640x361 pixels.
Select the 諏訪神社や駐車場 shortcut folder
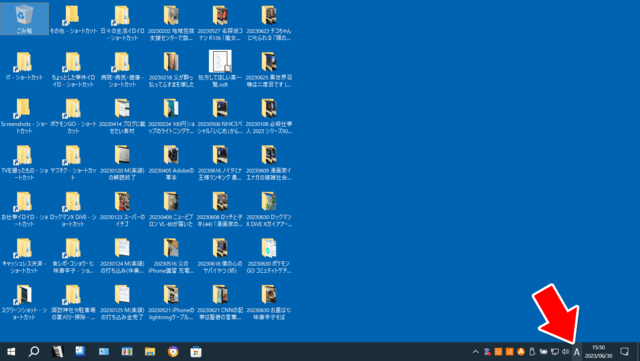73,302
